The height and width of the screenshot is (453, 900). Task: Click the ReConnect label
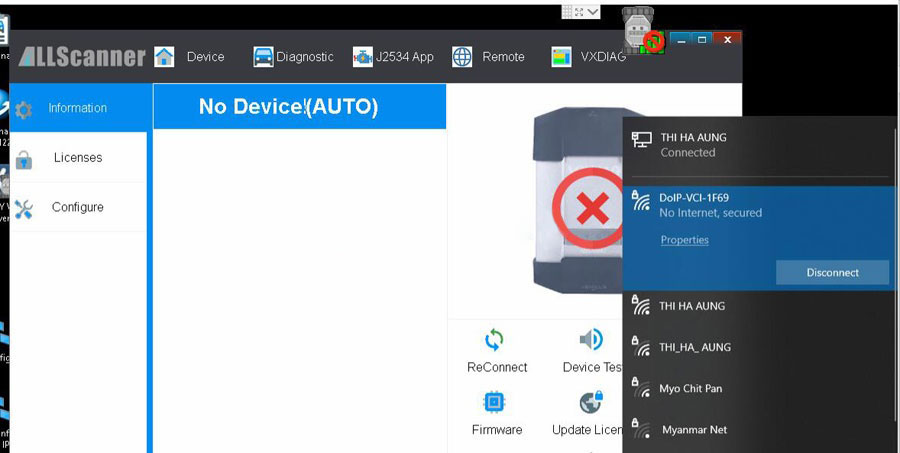[497, 367]
